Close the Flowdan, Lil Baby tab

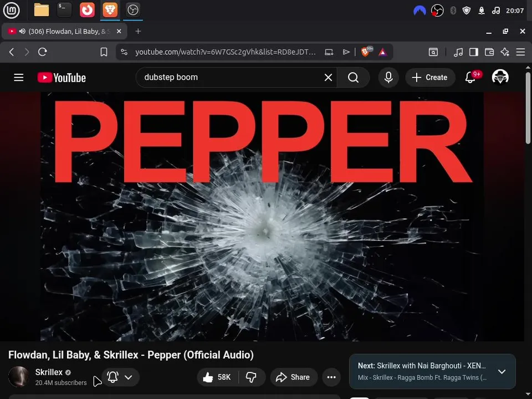click(x=119, y=31)
